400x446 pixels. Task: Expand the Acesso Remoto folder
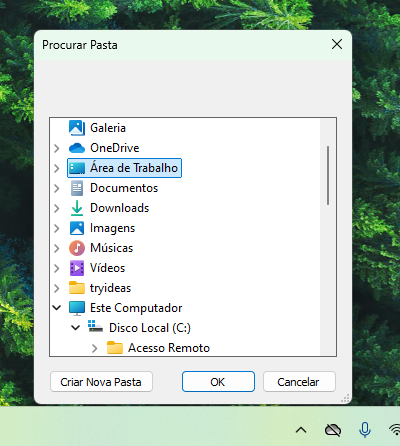pos(95,348)
